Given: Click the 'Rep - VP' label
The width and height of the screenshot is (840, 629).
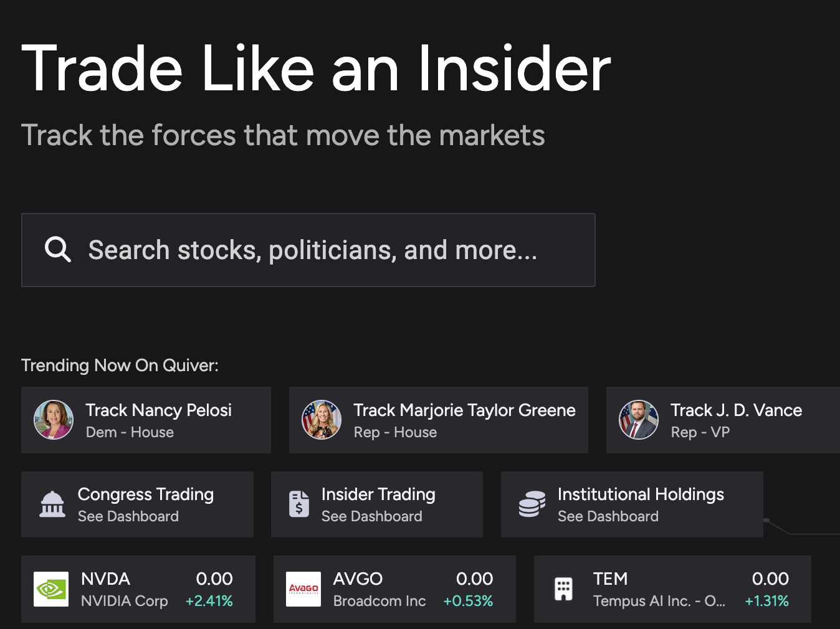Looking at the screenshot, I should (x=700, y=432).
